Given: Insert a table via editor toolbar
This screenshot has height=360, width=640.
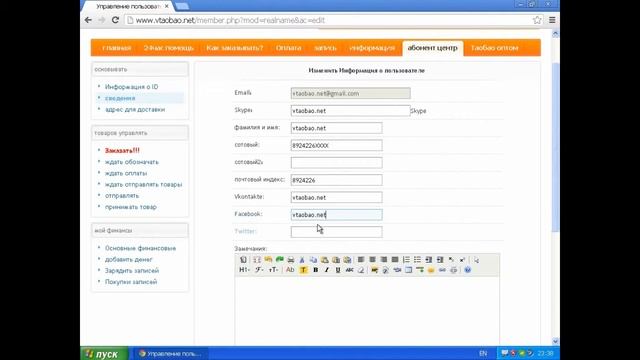Looking at the screenshot, I should 409,270.
